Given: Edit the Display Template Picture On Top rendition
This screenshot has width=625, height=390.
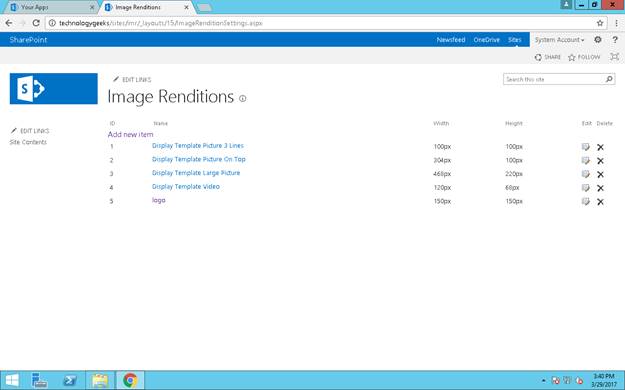Looking at the screenshot, I should [585, 161].
